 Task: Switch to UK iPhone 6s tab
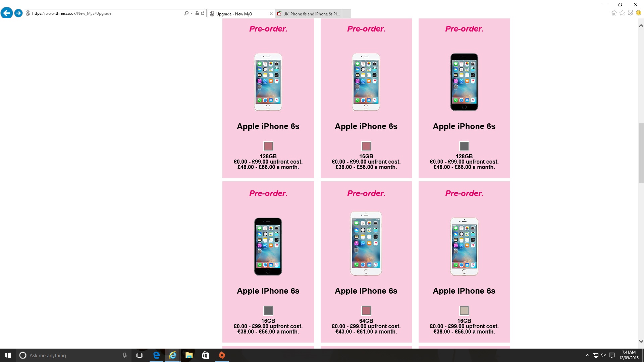(311, 14)
